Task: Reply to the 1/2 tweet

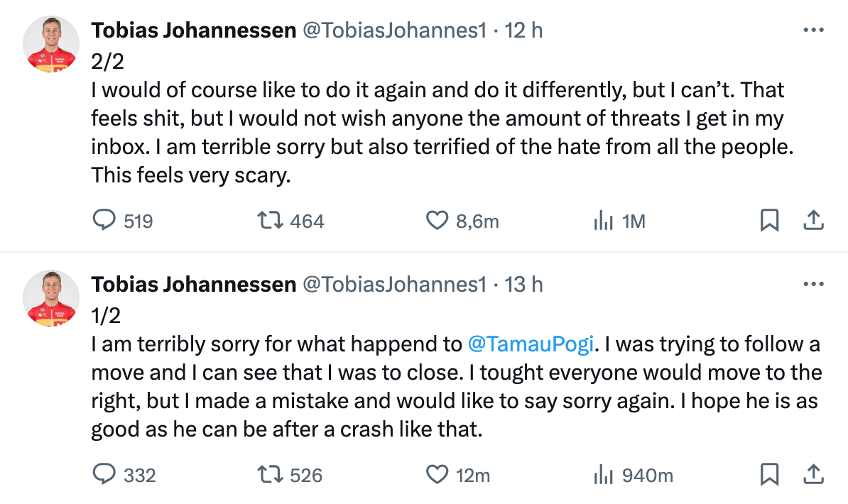Action: coord(104,474)
